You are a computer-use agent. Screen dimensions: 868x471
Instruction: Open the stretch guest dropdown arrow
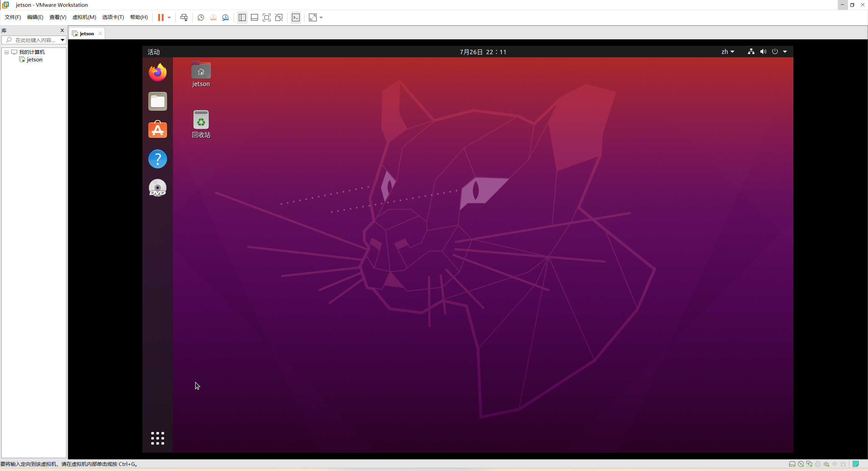[x=321, y=18]
